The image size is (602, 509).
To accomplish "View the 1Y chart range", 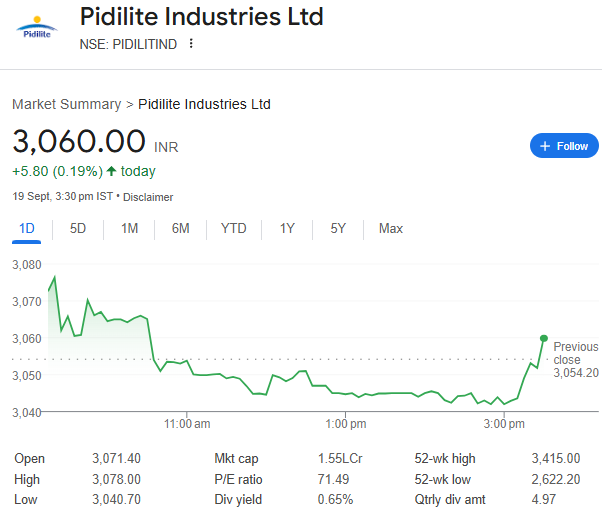I will coord(287,228).
